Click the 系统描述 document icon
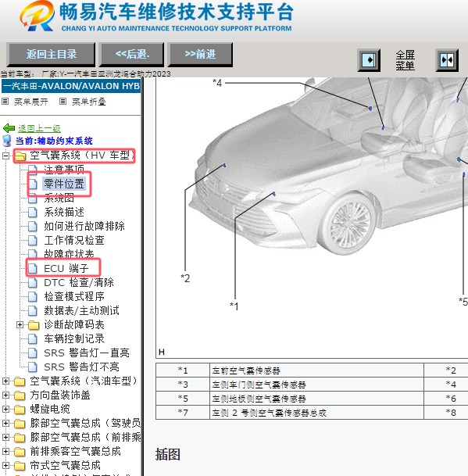Viewport: 468px width, 476px height. pyautogui.click(x=33, y=212)
